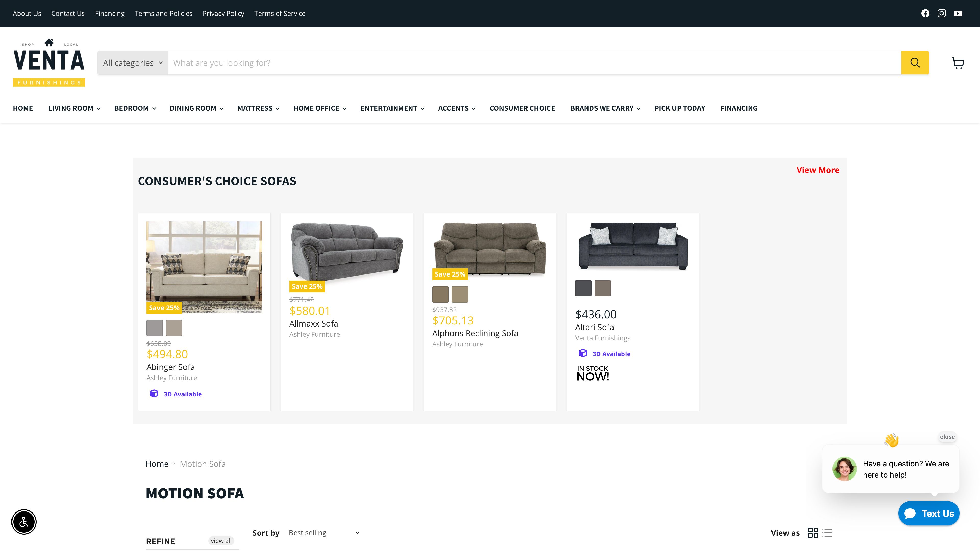Image resolution: width=980 pixels, height=551 pixels.
Task: Click the 3D Available cube on Altari Sofa
Action: (583, 353)
